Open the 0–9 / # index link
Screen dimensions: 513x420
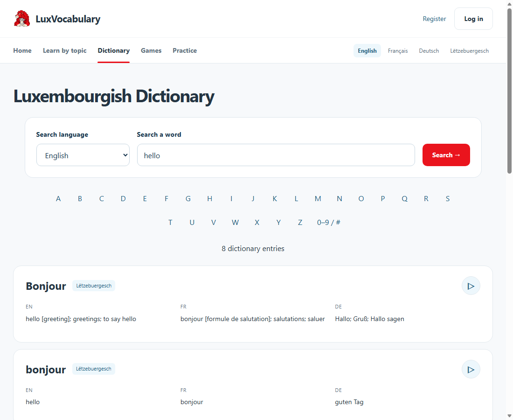(328, 223)
